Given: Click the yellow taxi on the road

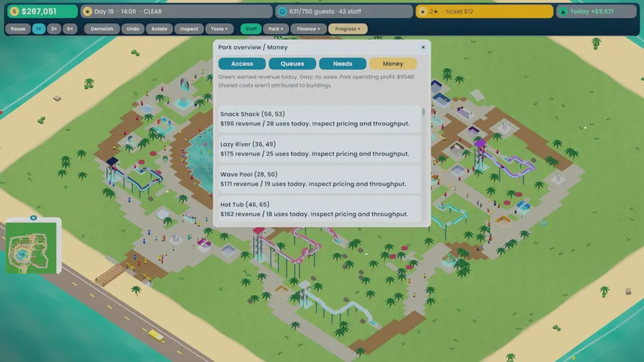Looking at the screenshot, I should pyautogui.click(x=156, y=336).
